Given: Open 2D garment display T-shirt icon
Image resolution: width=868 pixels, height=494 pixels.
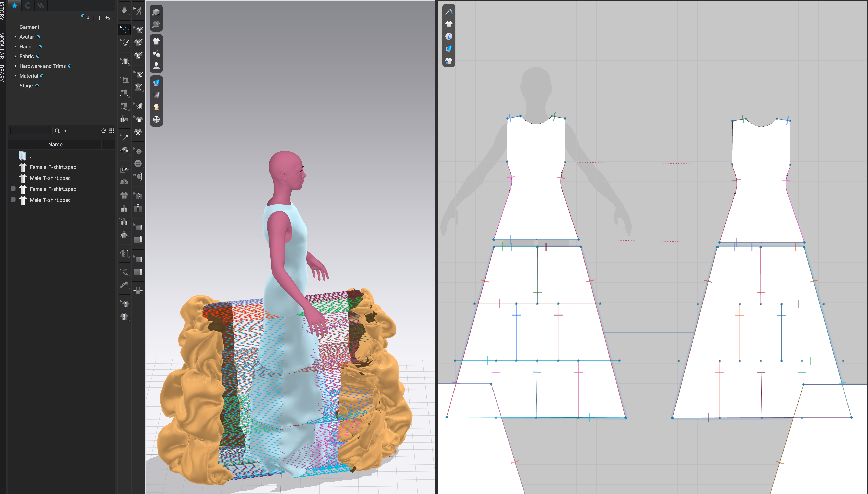Looking at the screenshot, I should 449,24.
